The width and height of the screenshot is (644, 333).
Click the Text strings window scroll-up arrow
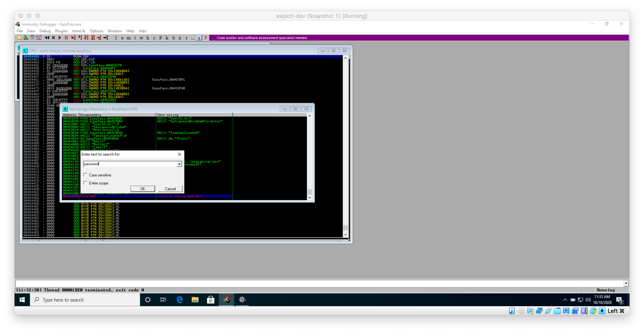click(309, 115)
